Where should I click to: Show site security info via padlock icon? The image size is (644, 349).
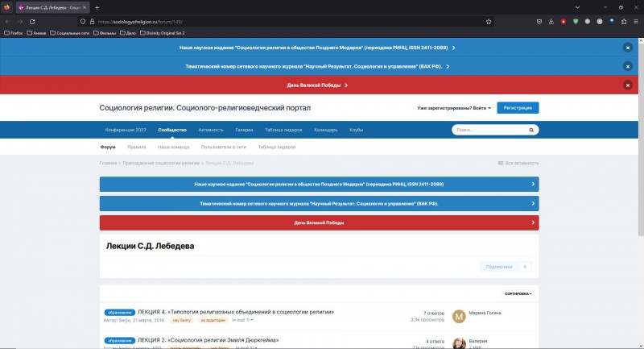pos(92,22)
